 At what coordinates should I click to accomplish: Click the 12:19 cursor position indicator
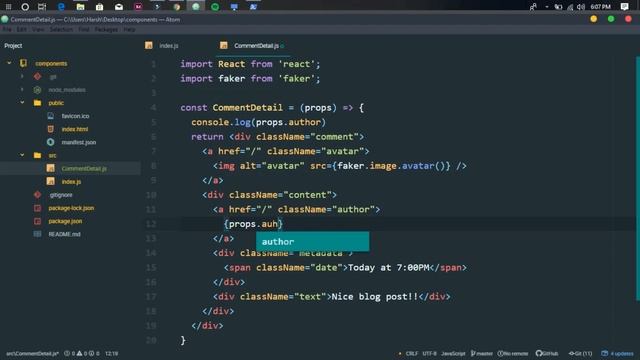pos(111,353)
